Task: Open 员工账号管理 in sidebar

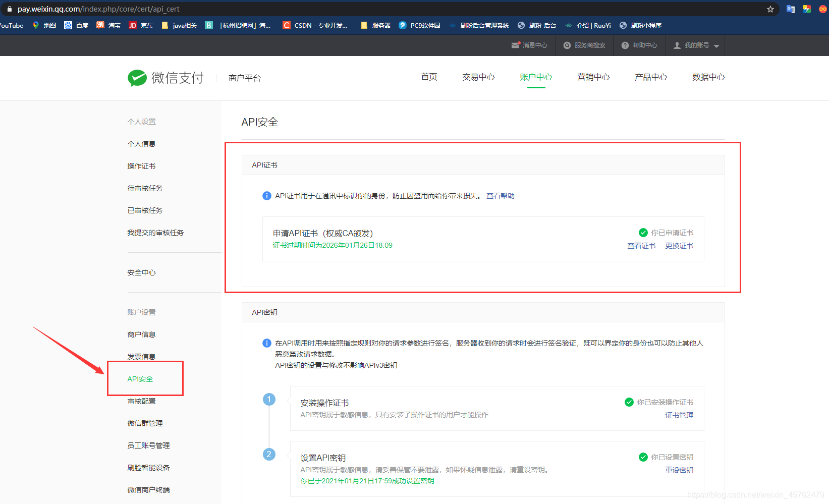Action: click(148, 445)
